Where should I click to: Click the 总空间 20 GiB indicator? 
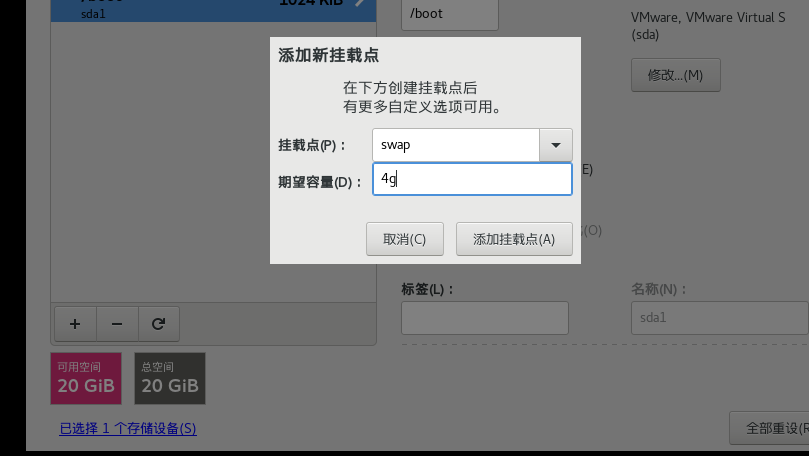tap(170, 378)
